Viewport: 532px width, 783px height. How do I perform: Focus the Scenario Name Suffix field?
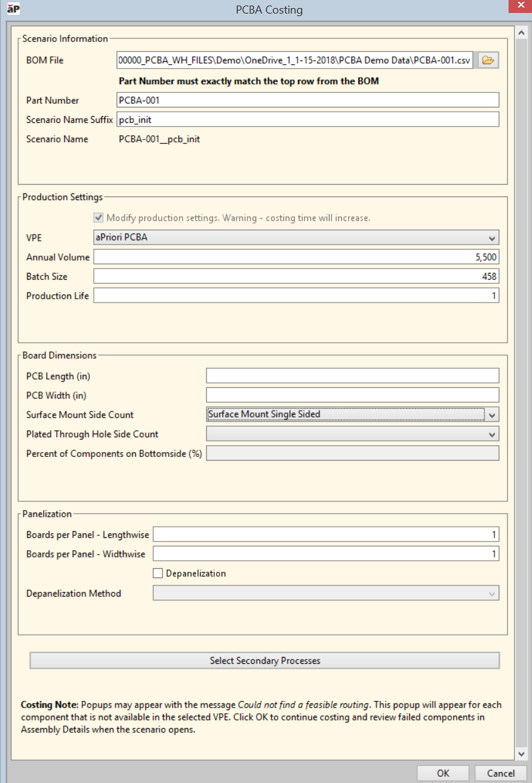coord(307,120)
